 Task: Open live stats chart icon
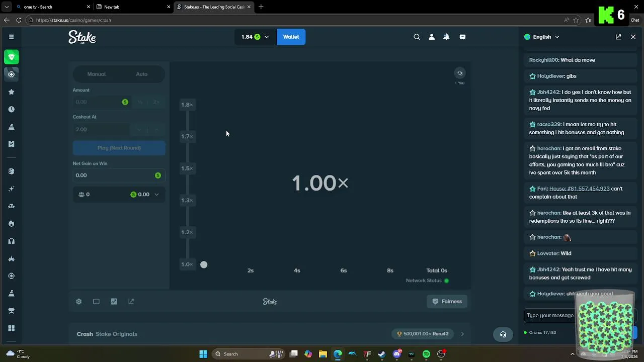click(114, 301)
